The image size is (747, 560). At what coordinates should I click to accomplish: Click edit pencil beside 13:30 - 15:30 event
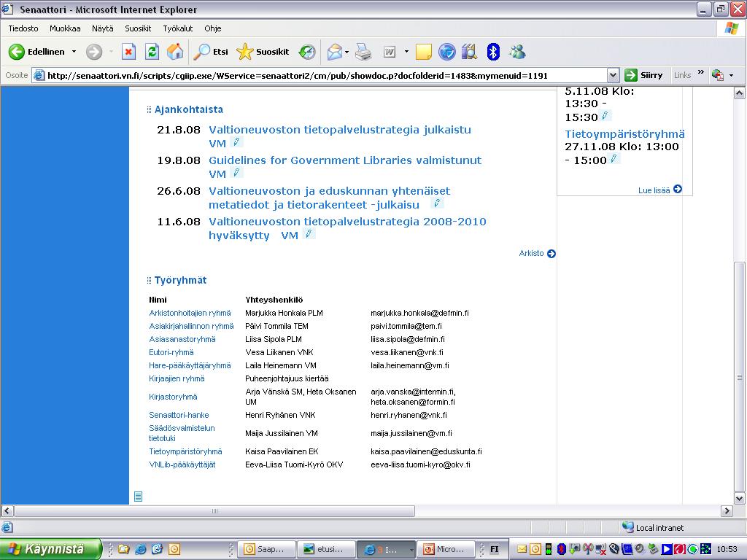coord(605,116)
